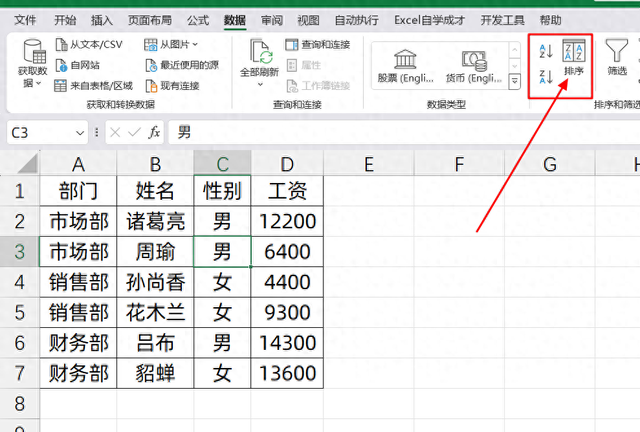Confirm the formula bar entry
Viewport: 640px width, 432px height.
coord(134,132)
